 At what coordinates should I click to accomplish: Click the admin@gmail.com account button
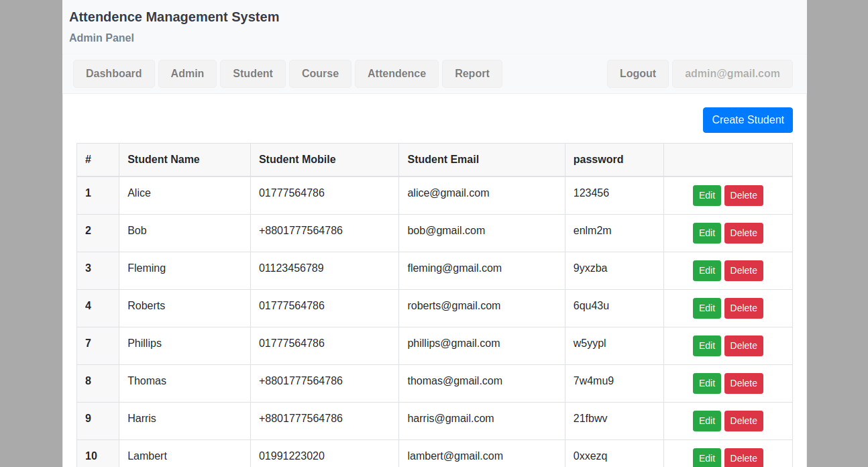click(x=732, y=74)
